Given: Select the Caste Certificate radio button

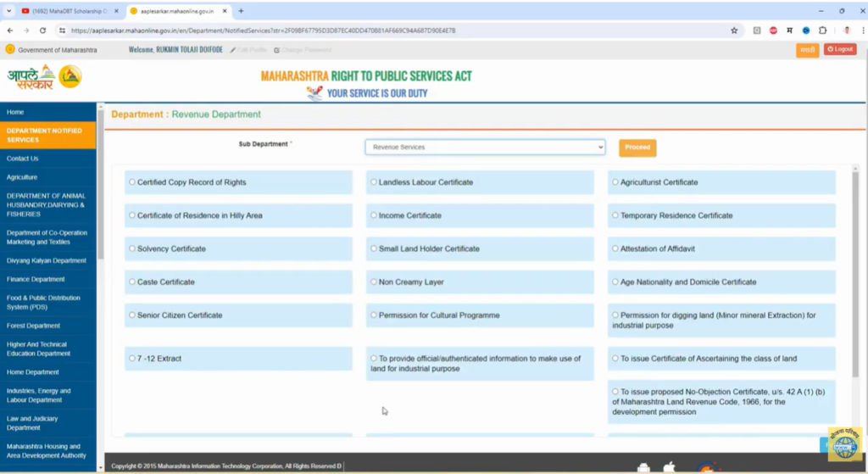Looking at the screenshot, I should (132, 282).
